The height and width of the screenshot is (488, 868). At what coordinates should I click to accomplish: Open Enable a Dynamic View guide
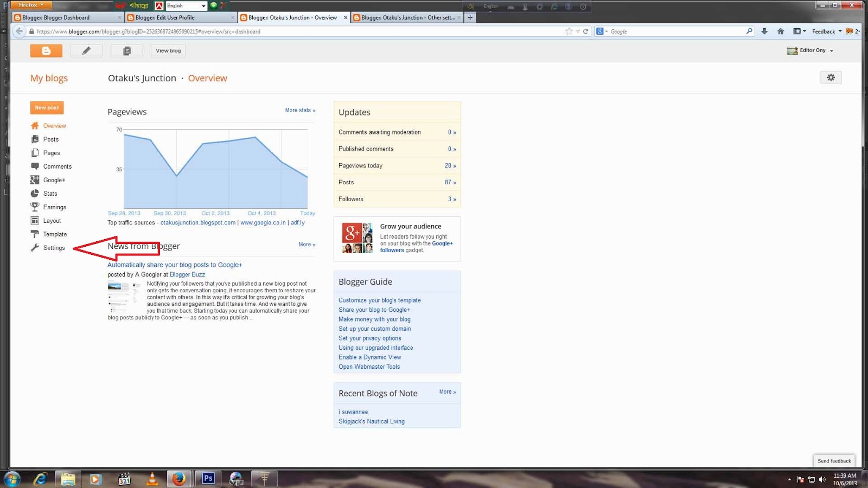370,357
